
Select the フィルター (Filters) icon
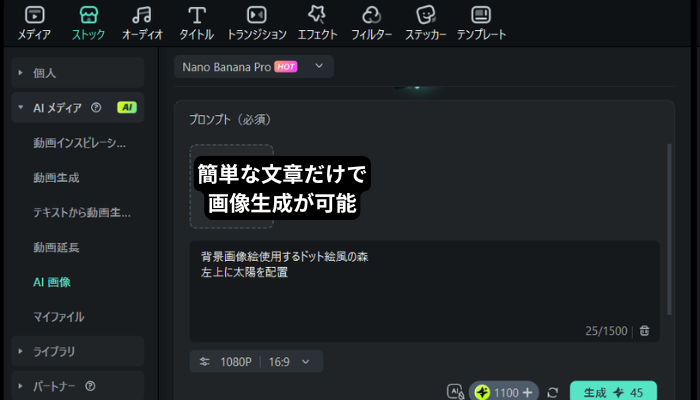click(x=372, y=22)
